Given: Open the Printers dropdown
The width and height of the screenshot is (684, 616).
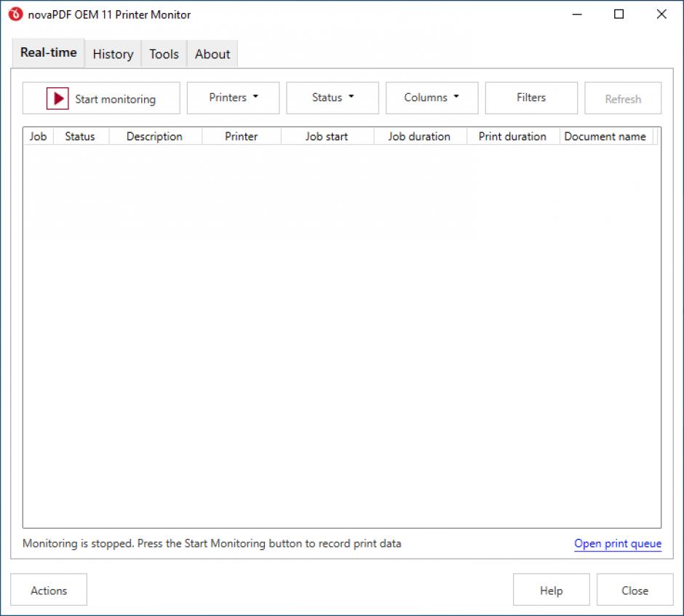Looking at the screenshot, I should [233, 97].
